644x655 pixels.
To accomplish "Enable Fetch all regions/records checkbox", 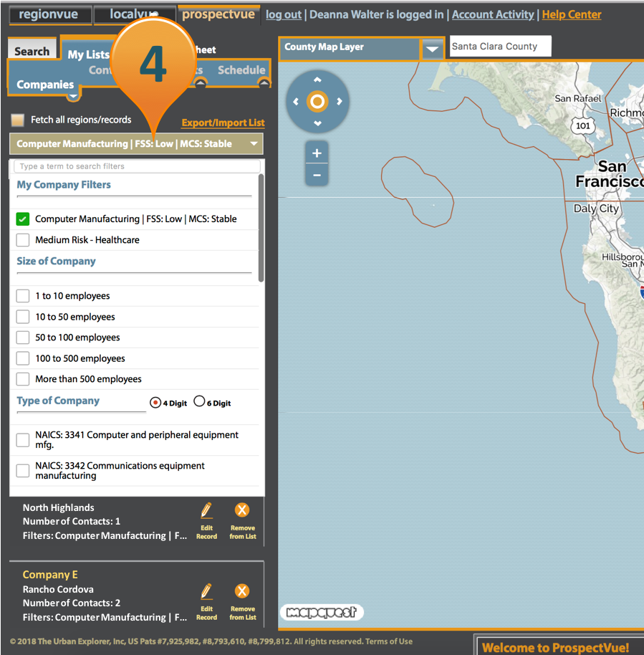I will 17,120.
